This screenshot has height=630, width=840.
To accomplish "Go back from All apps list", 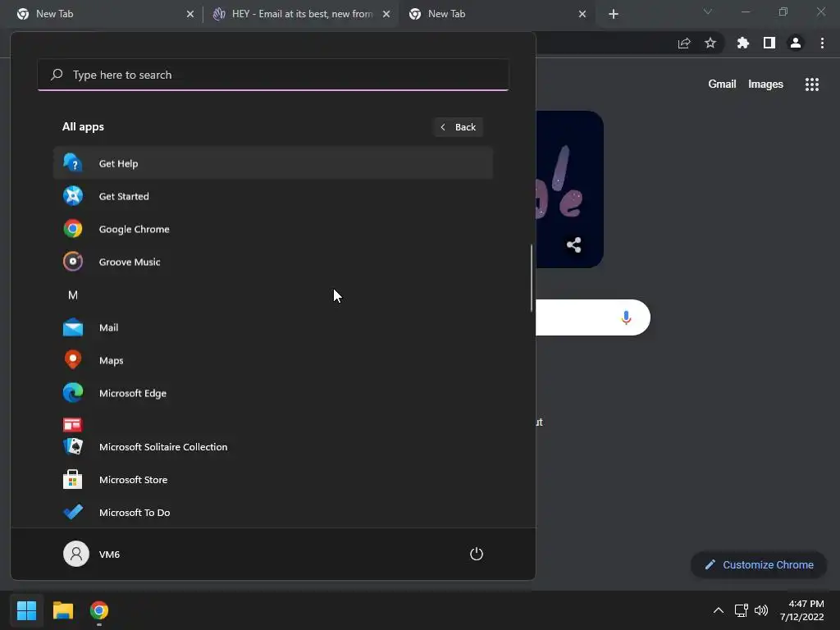I will click(x=458, y=127).
